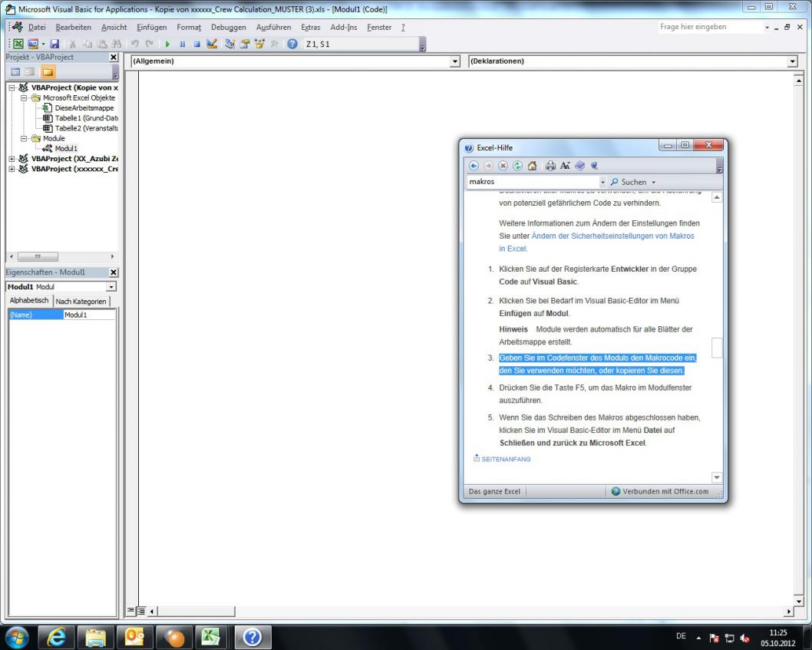Viewport: 812px width, 650px height.
Task: Click Verbunden mit Office.com status
Action: coord(660,491)
